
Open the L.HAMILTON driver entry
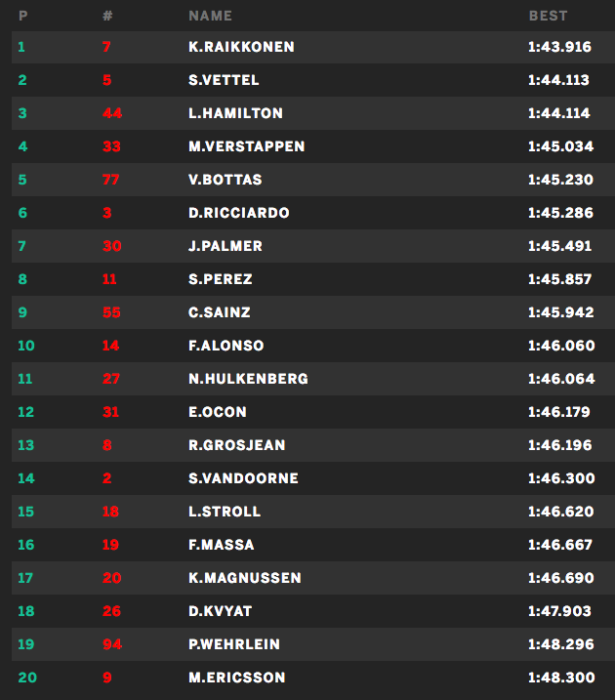235,113
